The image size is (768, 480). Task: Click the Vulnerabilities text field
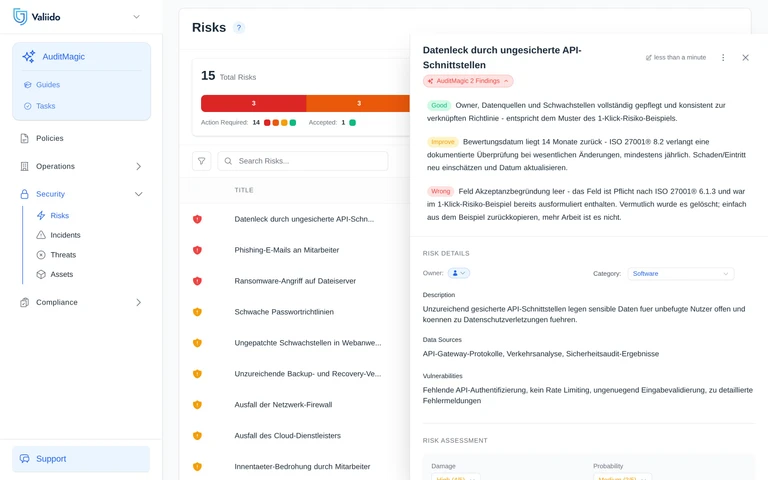[588, 395]
